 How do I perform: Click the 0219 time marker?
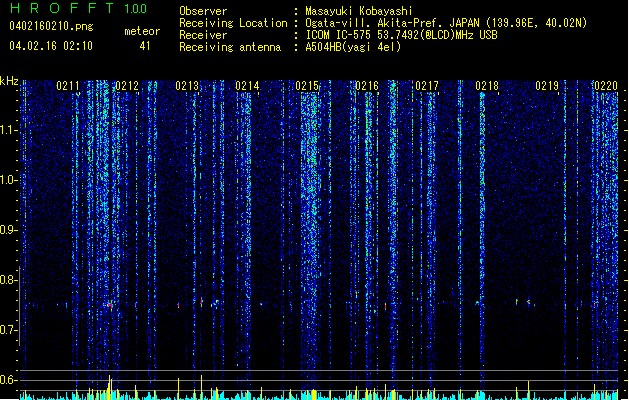click(547, 86)
